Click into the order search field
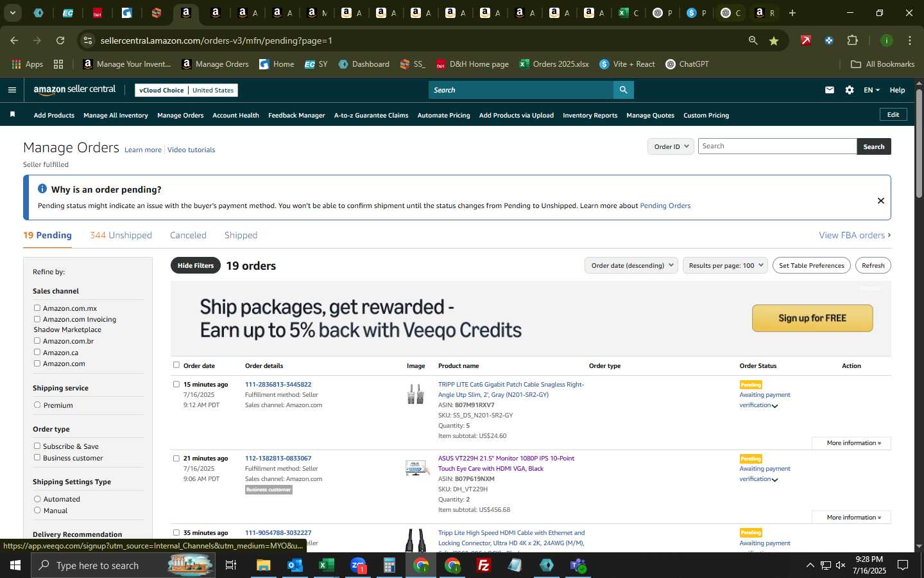The image size is (924, 578). click(x=777, y=146)
